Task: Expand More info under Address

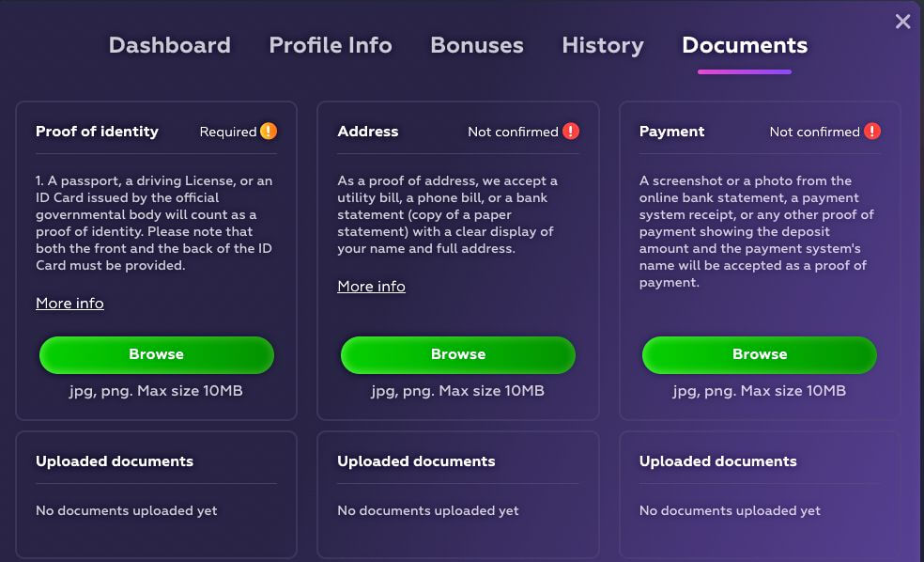Action: 371,287
